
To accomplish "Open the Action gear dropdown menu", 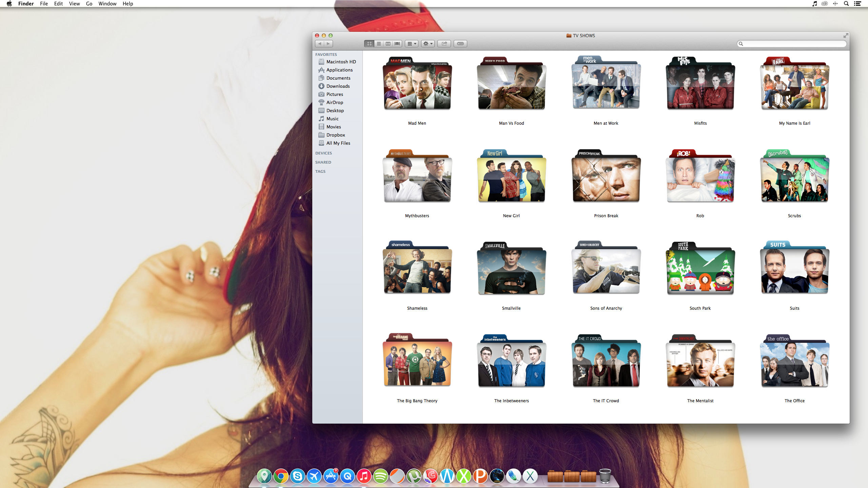I will coord(428,43).
